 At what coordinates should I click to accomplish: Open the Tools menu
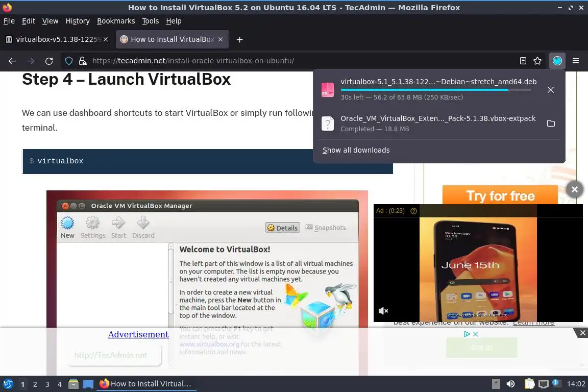click(151, 21)
